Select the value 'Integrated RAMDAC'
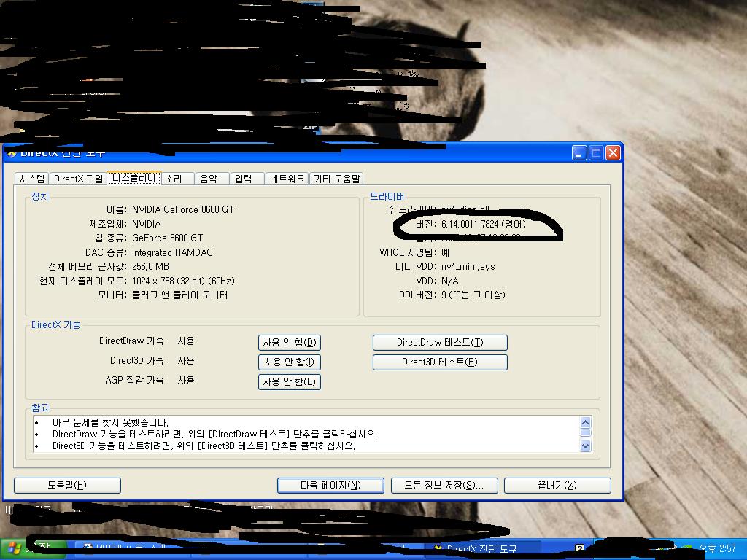Image resolution: width=747 pixels, height=560 pixels. click(x=172, y=252)
